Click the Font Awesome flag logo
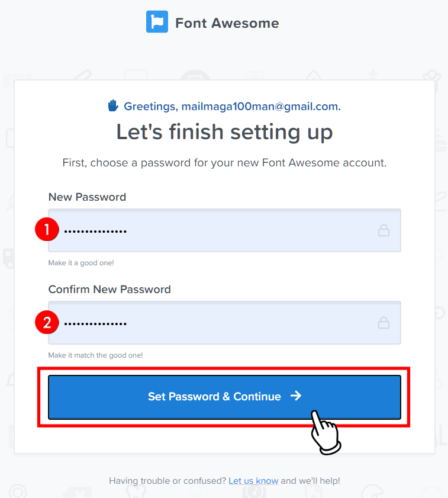The width and height of the screenshot is (448, 498). 157,21
